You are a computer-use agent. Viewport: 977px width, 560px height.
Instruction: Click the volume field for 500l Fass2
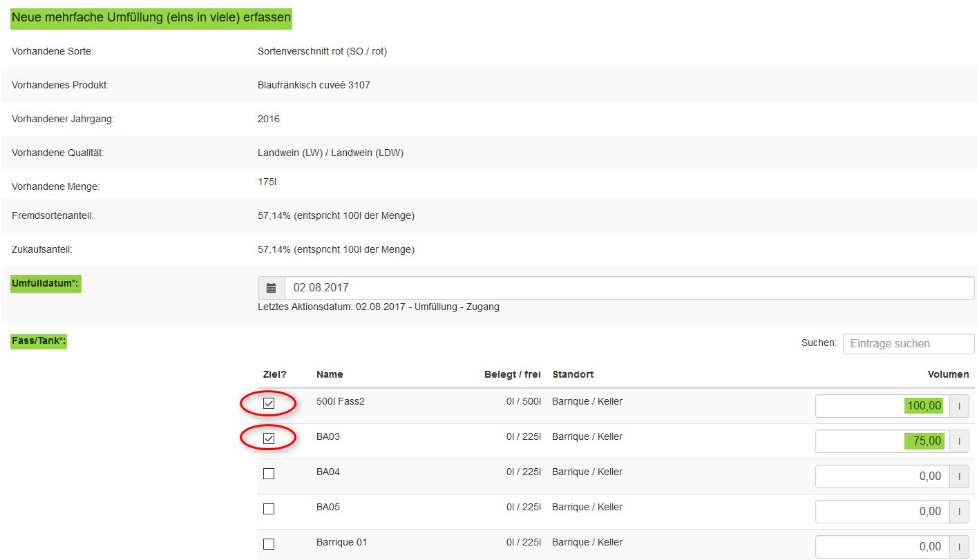[882, 406]
